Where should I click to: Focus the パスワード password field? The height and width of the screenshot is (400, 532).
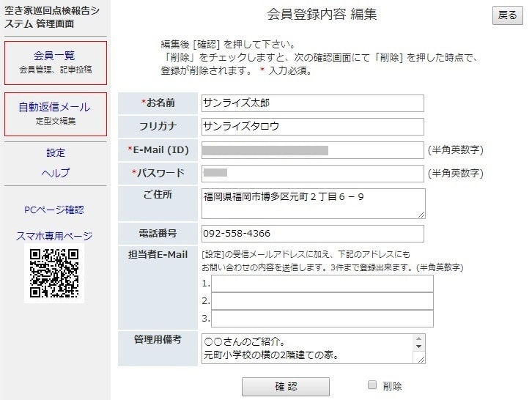coord(312,173)
